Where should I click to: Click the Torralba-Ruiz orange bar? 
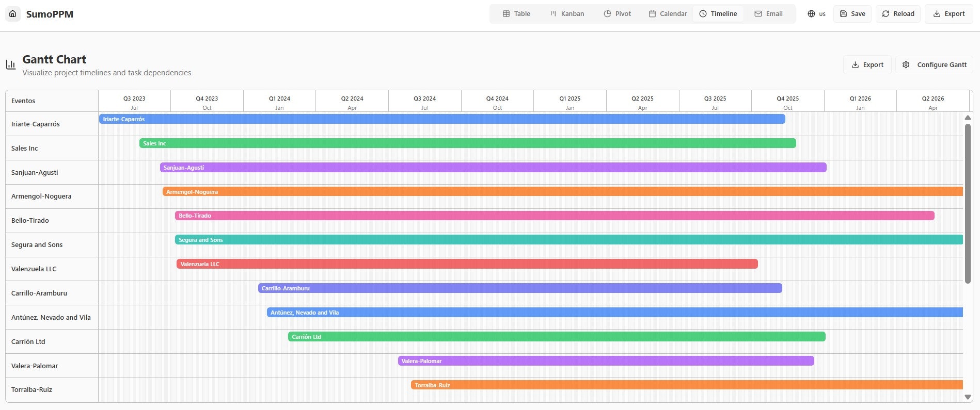[x=687, y=385]
